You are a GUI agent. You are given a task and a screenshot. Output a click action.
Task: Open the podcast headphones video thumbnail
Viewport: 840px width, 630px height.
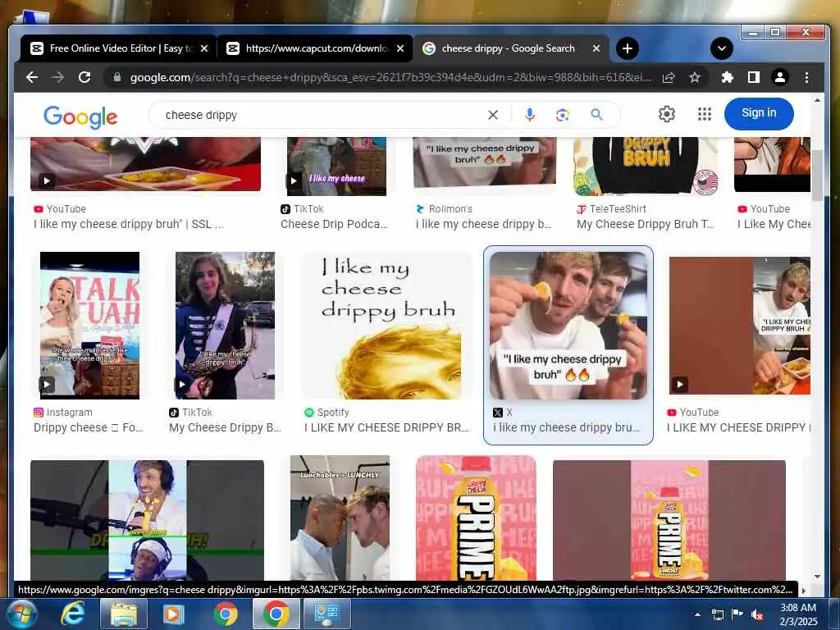148,519
